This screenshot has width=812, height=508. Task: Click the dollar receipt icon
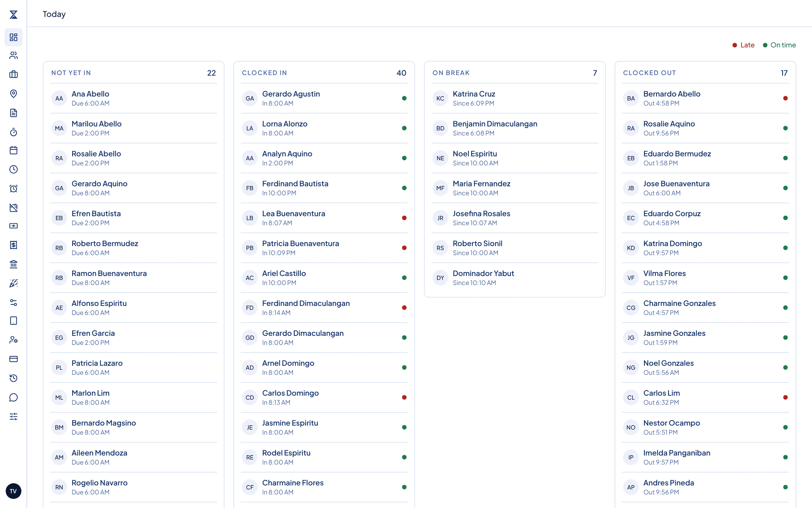(14, 245)
